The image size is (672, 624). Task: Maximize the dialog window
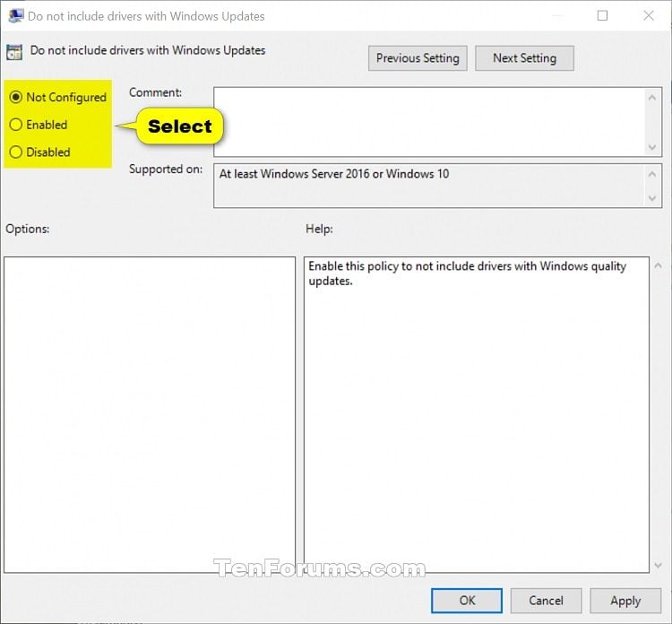click(x=602, y=16)
